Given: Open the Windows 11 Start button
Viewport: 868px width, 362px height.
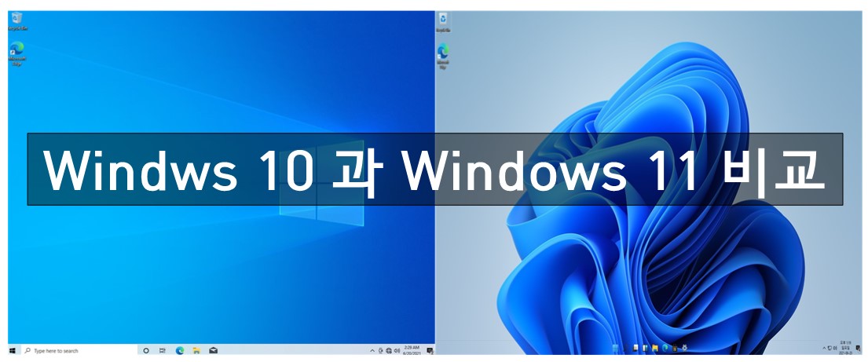Looking at the screenshot, I should tap(615, 348).
